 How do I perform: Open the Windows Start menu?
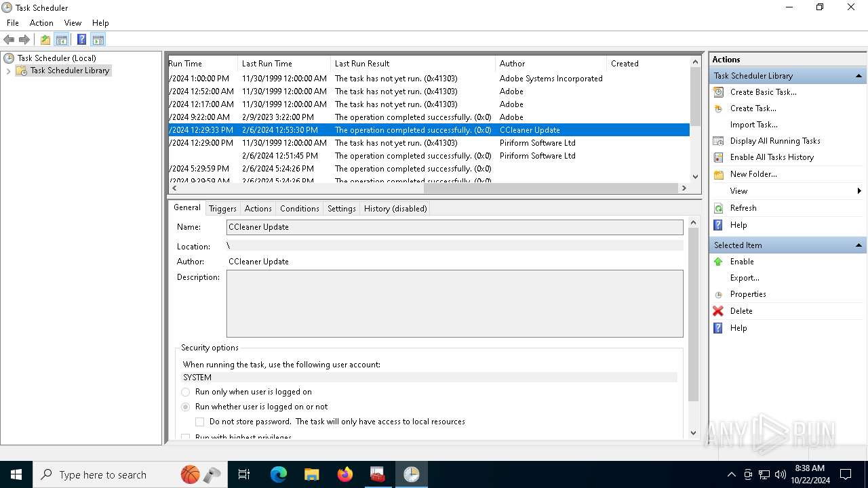16,474
